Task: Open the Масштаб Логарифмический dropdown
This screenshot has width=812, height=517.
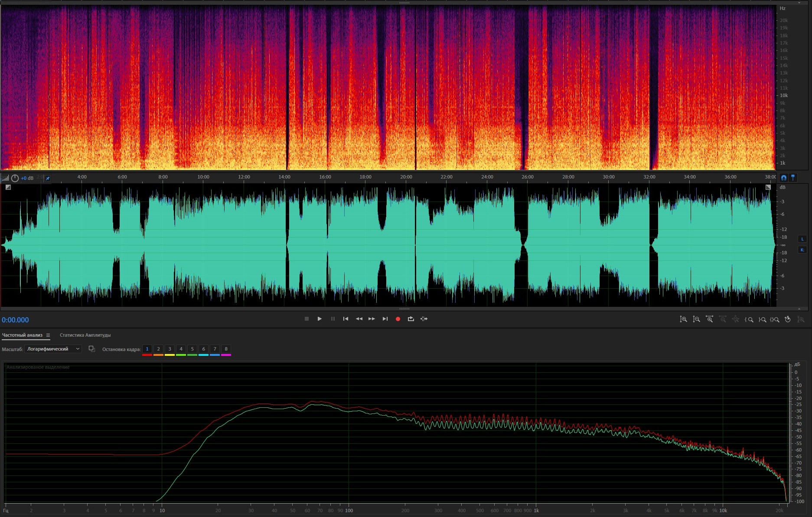Action: (x=53, y=349)
